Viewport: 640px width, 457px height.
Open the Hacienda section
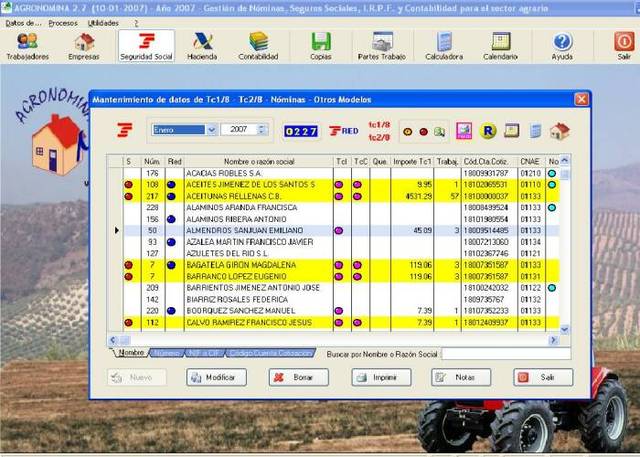coord(202,47)
